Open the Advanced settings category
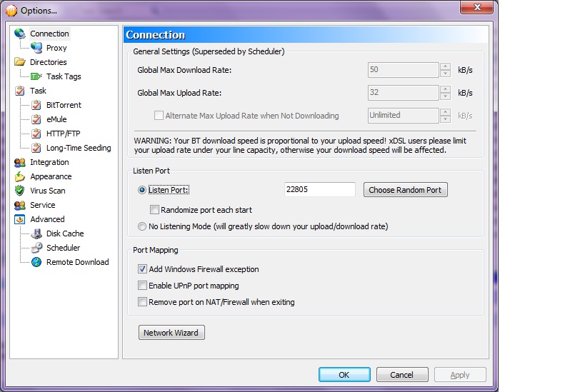 (47, 219)
